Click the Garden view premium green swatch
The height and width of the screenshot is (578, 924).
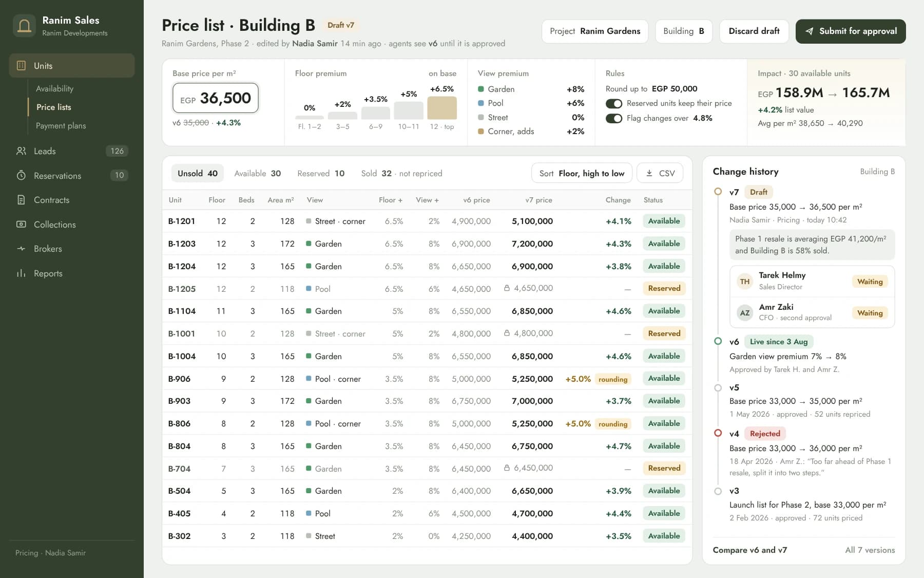coord(481,89)
